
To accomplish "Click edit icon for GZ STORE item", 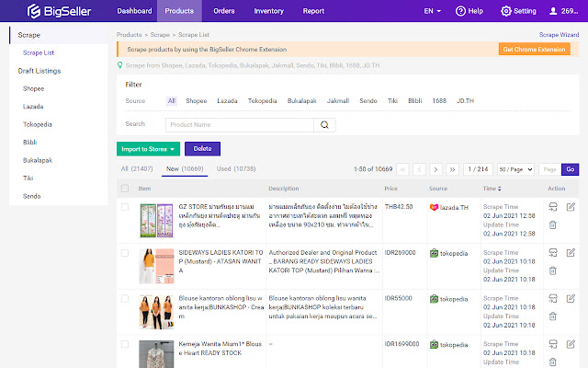I will (x=571, y=207).
